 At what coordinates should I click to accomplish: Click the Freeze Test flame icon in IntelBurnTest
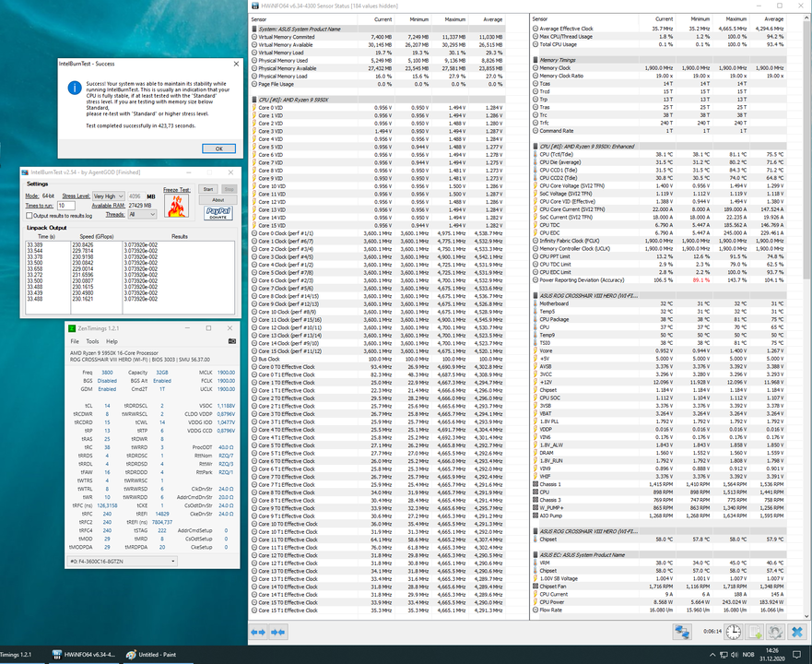point(176,206)
